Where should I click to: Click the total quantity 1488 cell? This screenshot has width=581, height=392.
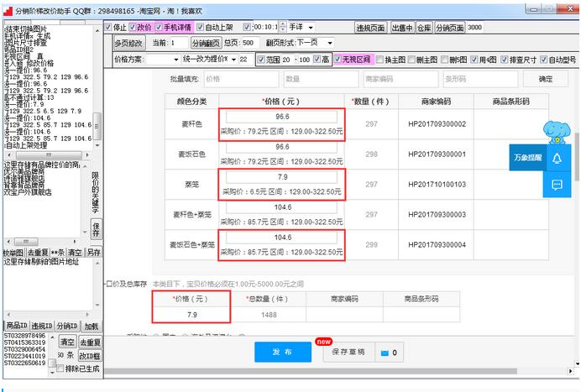tap(269, 315)
